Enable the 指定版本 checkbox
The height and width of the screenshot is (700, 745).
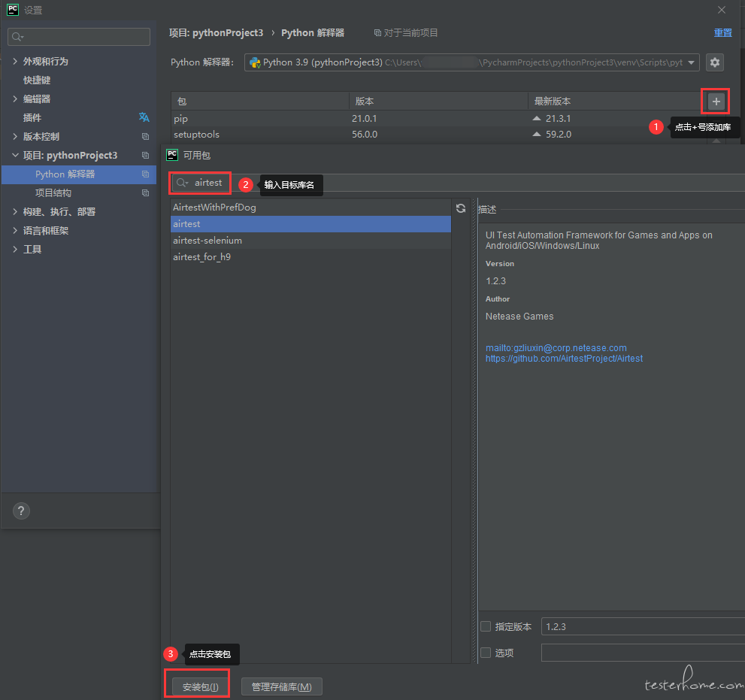pos(486,626)
